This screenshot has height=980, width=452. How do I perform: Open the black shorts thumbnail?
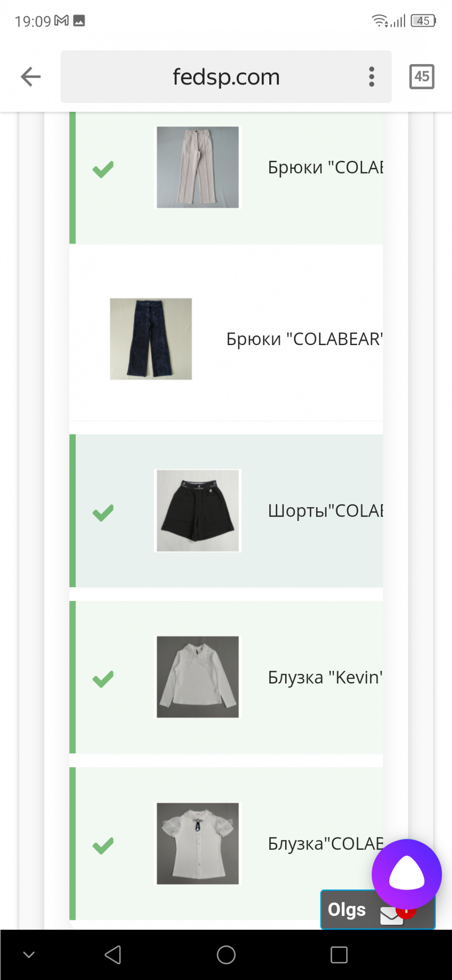point(198,510)
